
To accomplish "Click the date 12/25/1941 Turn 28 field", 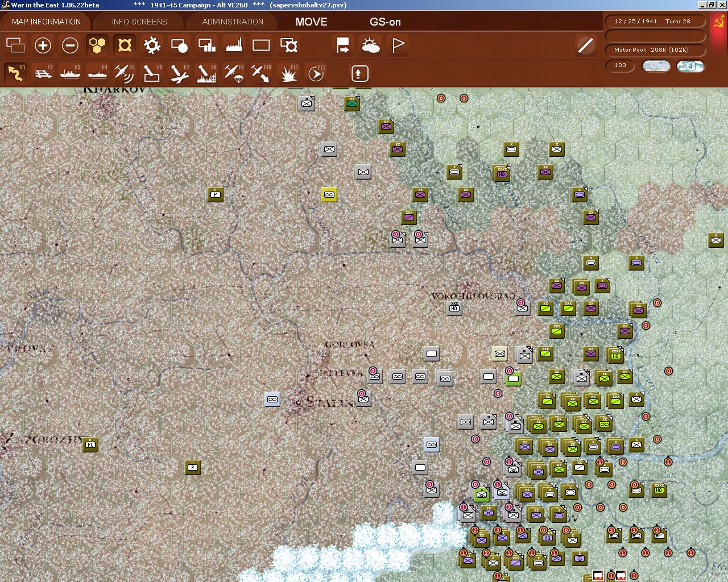I will pos(655,21).
